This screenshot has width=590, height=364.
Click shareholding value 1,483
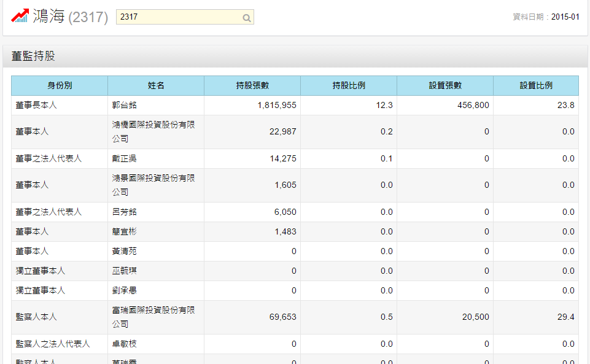pos(285,231)
